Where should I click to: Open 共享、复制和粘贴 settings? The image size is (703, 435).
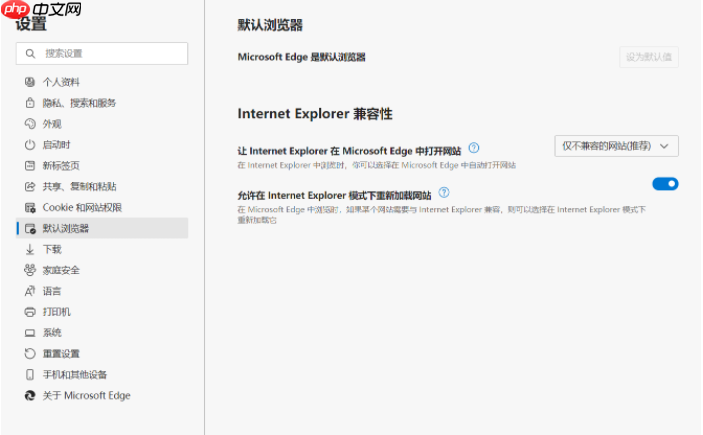point(102,187)
